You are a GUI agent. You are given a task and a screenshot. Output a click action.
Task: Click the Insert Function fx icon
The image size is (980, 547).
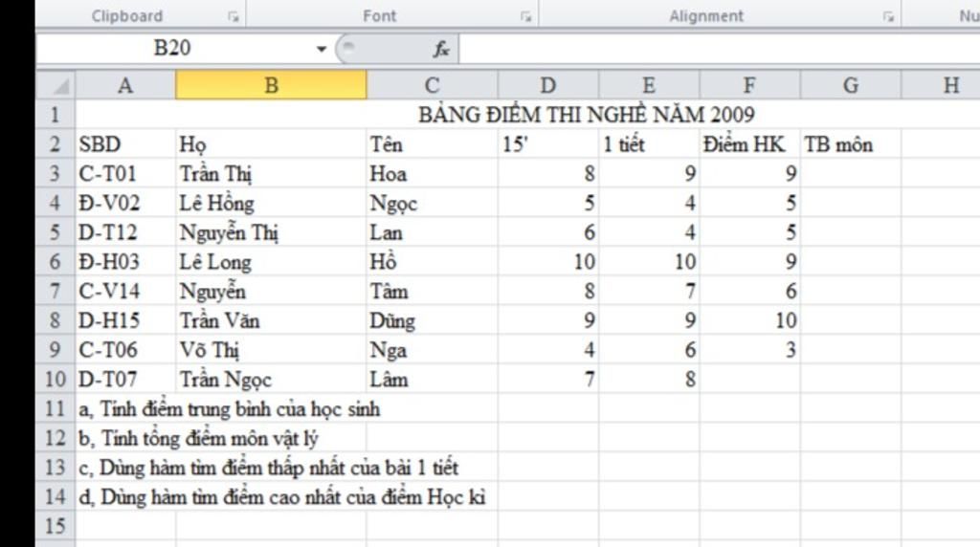440,49
